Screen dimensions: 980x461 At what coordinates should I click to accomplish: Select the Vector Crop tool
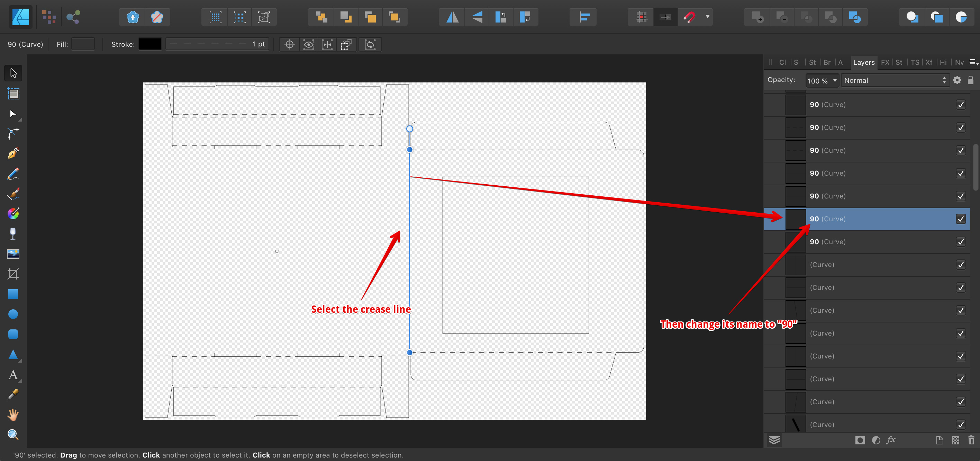[x=13, y=274]
